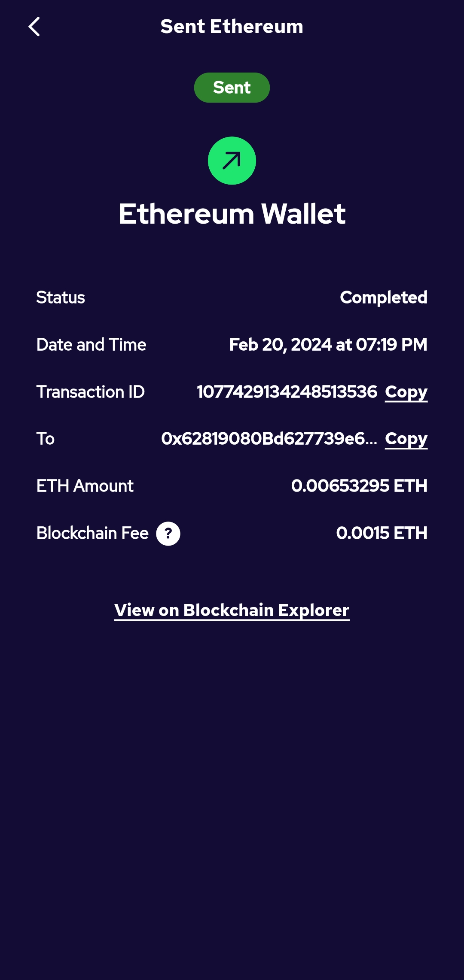Tap the Status label

(x=61, y=297)
